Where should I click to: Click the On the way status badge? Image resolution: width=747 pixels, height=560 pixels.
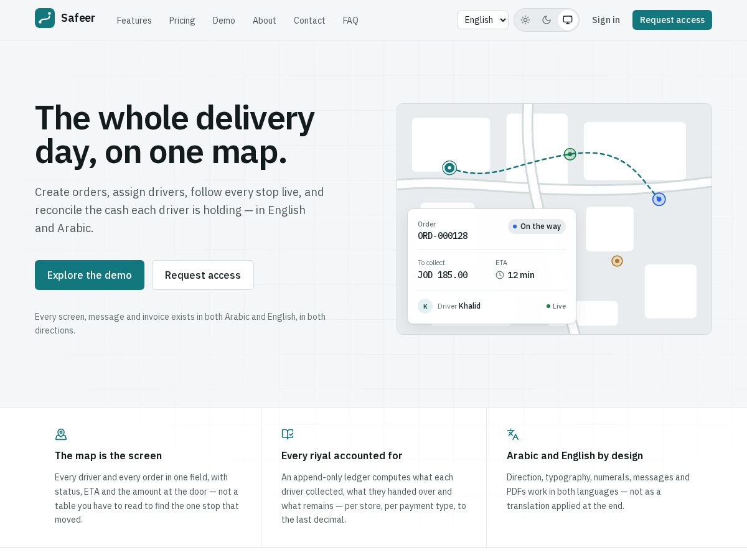pyautogui.click(x=537, y=226)
